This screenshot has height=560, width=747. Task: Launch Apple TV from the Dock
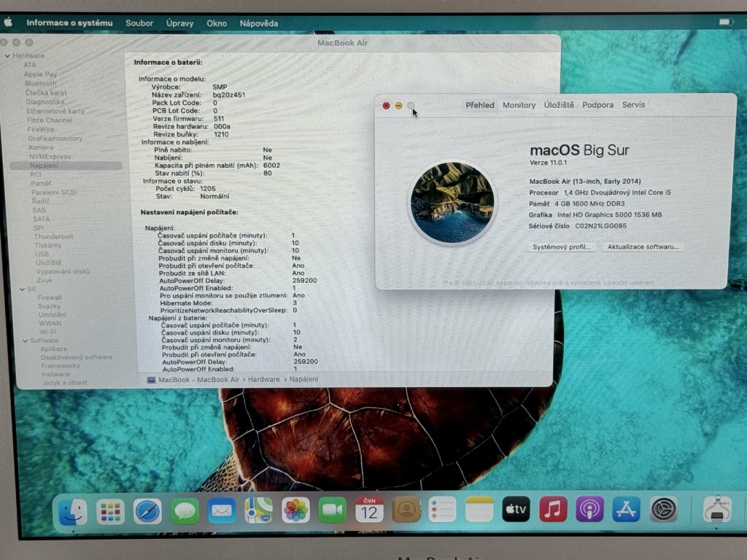click(x=516, y=509)
